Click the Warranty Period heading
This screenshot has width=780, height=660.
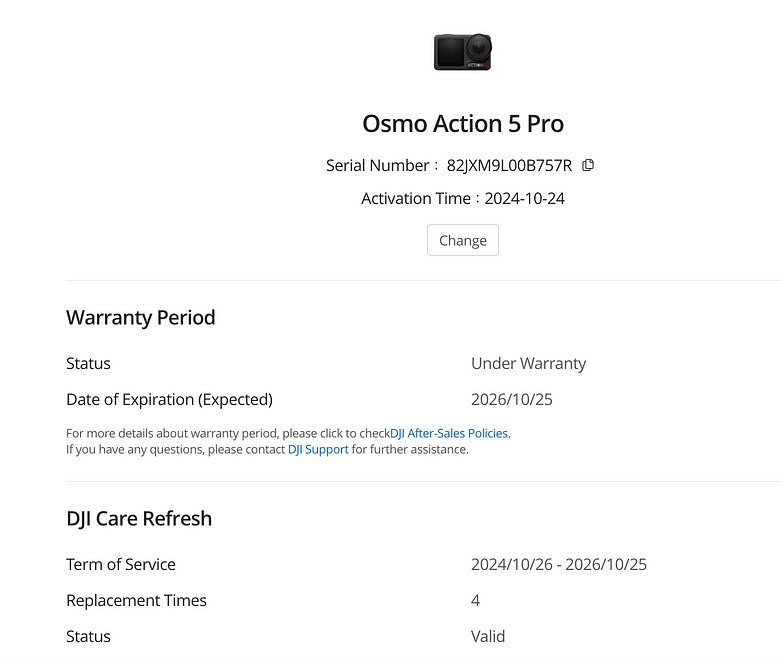pos(141,318)
